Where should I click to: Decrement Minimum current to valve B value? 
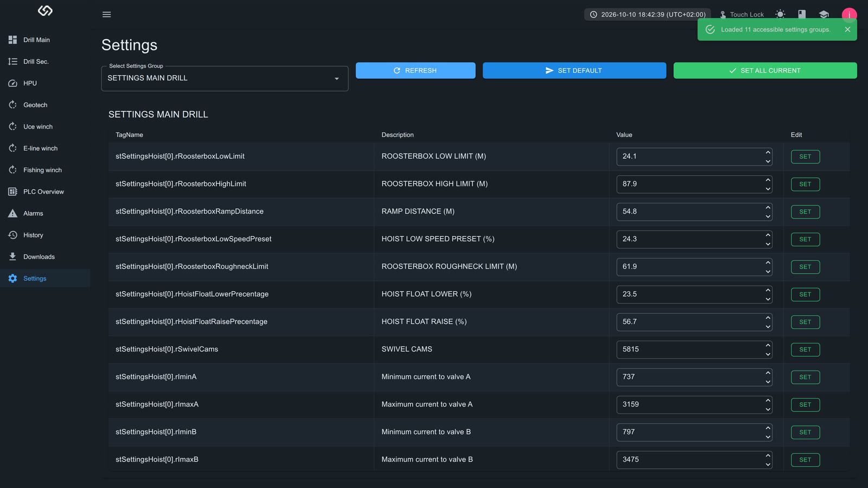768,437
